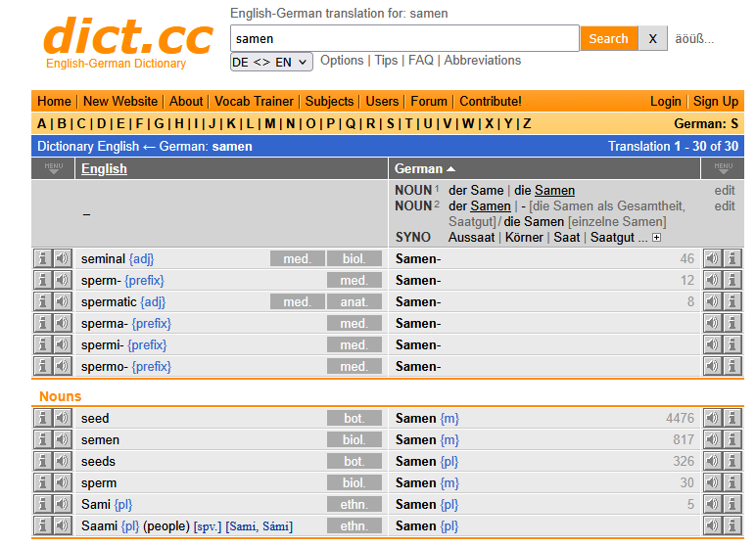
Task: Open the About menu item
Action: tap(186, 101)
